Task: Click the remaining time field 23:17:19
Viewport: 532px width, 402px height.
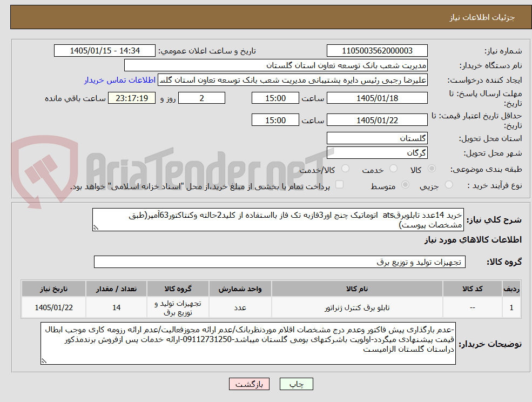Action: click(132, 98)
